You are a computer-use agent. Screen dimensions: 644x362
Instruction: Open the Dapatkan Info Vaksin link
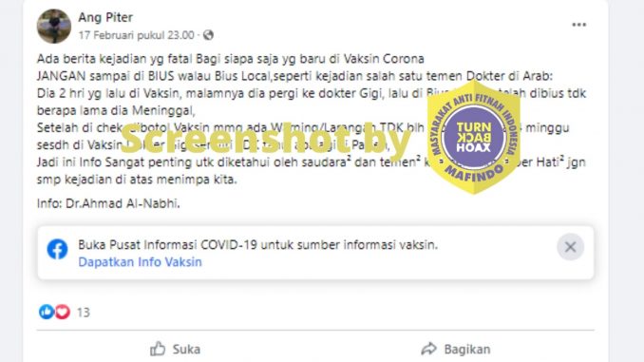[140, 262]
